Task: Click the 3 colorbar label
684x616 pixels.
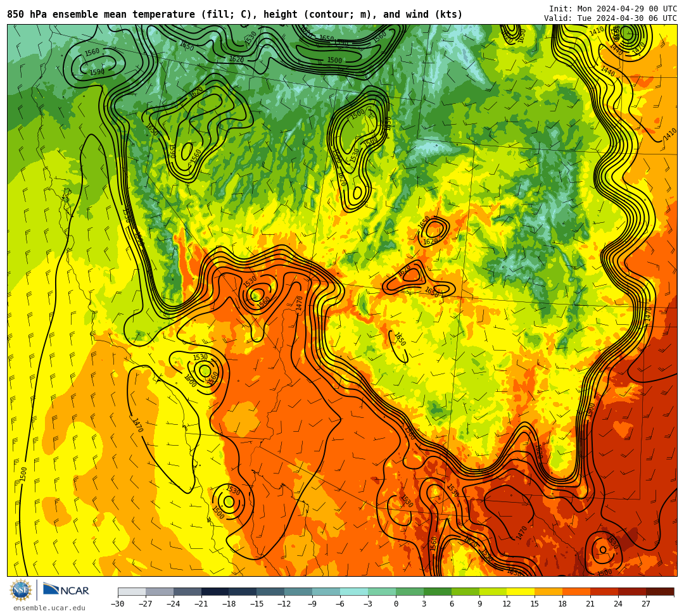Action: 424,604
